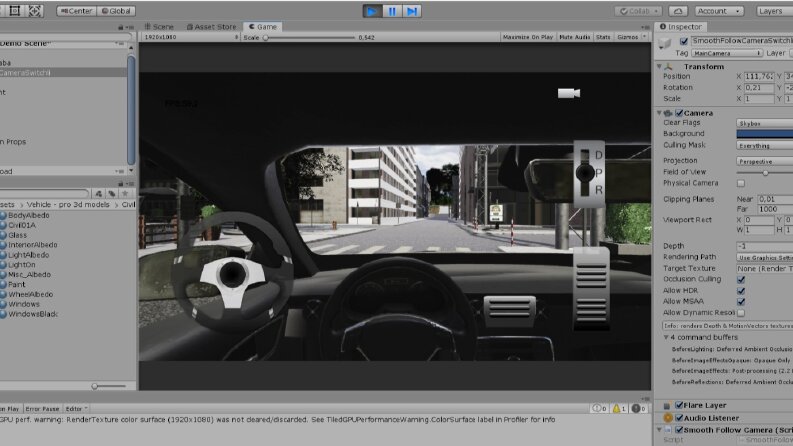The width and height of the screenshot is (793, 446).
Task: Toggle console info message count icon
Action: click(599, 409)
